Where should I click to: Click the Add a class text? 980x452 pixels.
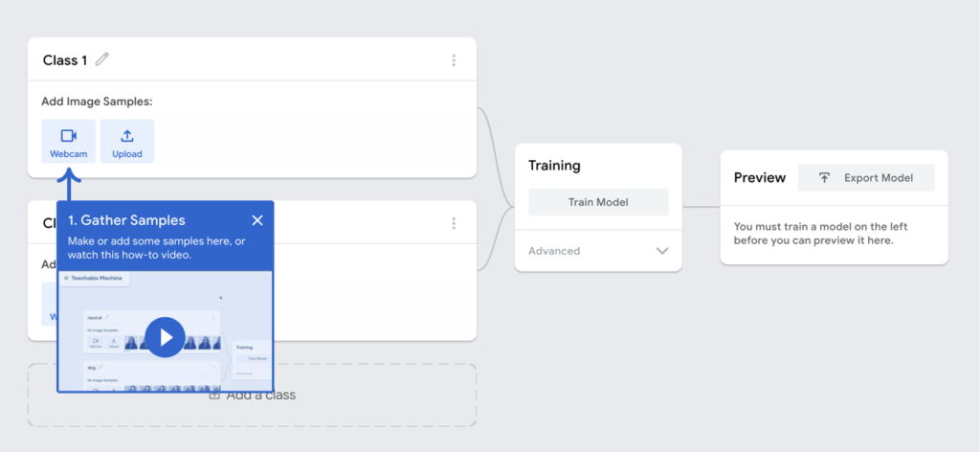260,395
